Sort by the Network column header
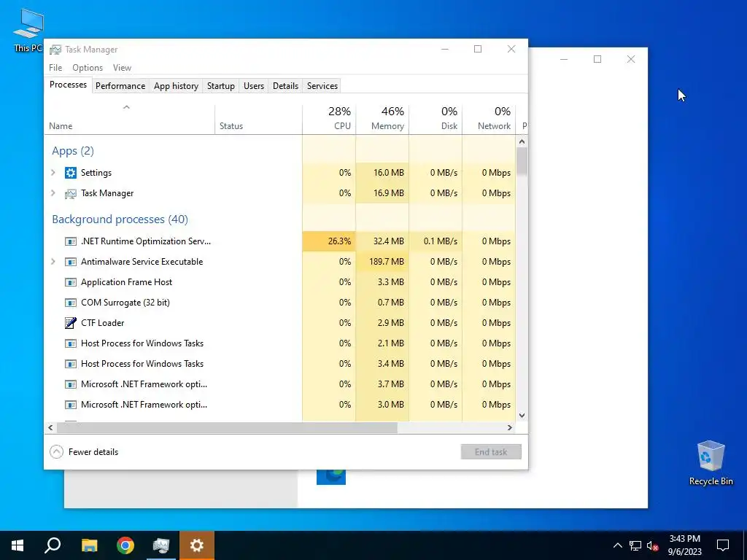The width and height of the screenshot is (747, 560). 489,119
